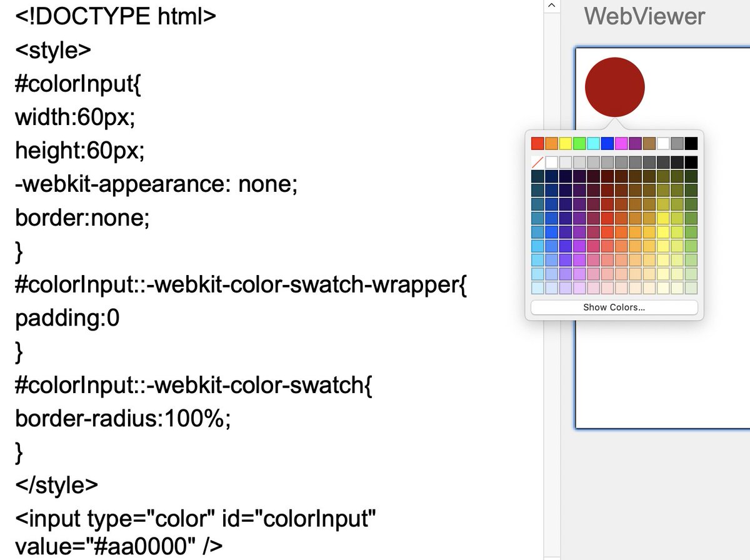Click the '-webkit-appearance: none;' line
This screenshot has height=560, width=750.
(156, 184)
